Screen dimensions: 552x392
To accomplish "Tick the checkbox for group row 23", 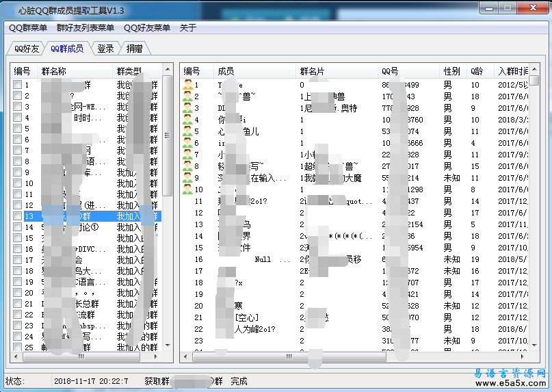I will pyautogui.click(x=17, y=325).
